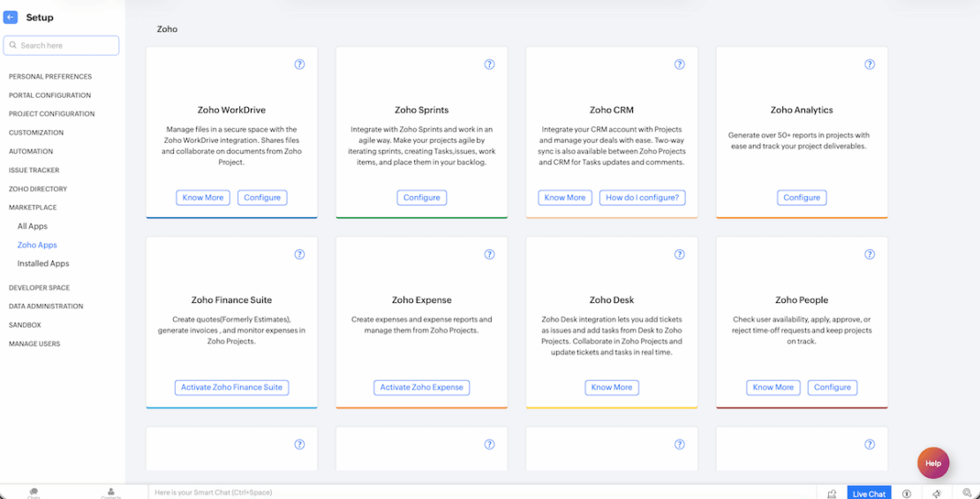Open help icon on Zoho WorkDrive card

(x=299, y=64)
